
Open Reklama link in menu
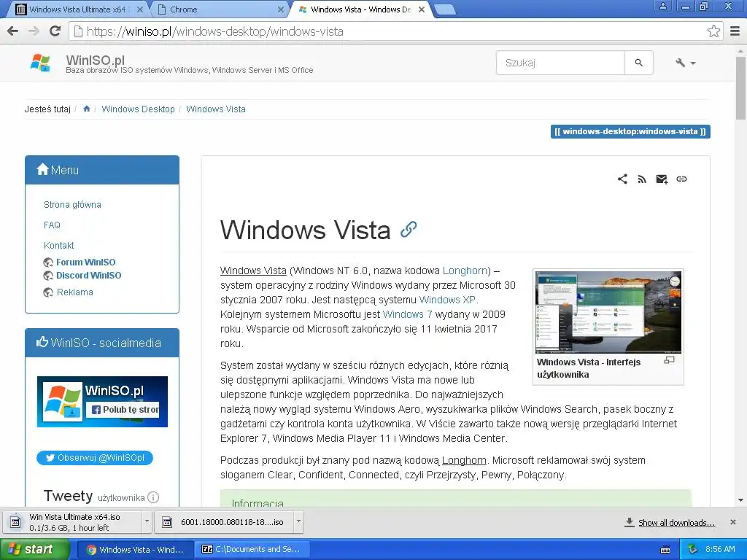coord(75,292)
